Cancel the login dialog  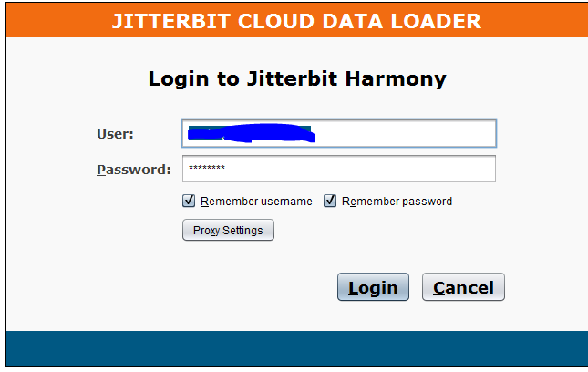(x=463, y=287)
